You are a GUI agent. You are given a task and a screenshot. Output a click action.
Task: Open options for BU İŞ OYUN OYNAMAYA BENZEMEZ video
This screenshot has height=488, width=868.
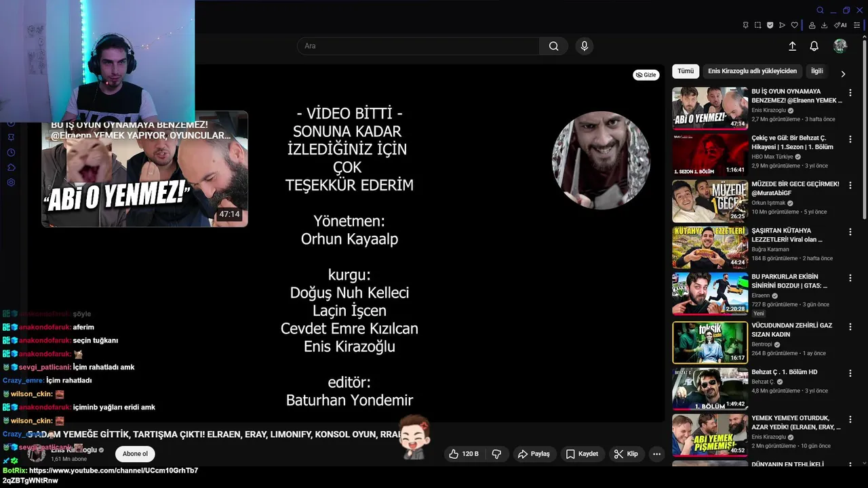[x=850, y=92]
